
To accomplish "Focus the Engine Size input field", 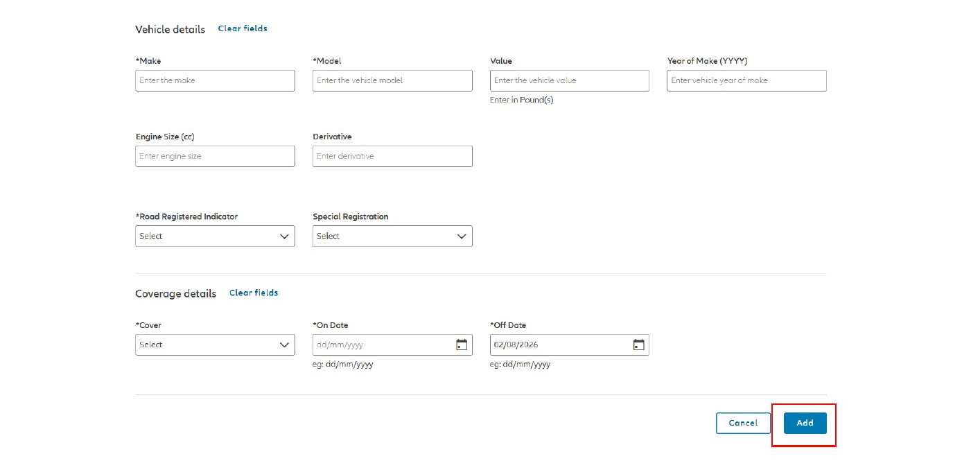I will pyautogui.click(x=216, y=156).
